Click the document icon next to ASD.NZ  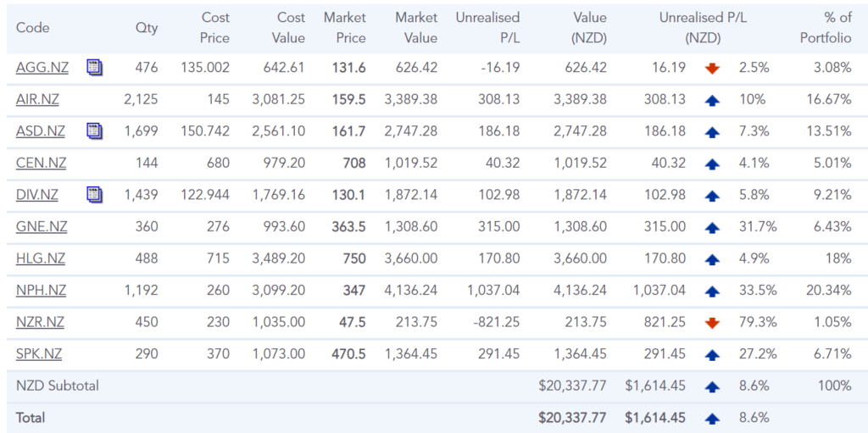pos(94,131)
